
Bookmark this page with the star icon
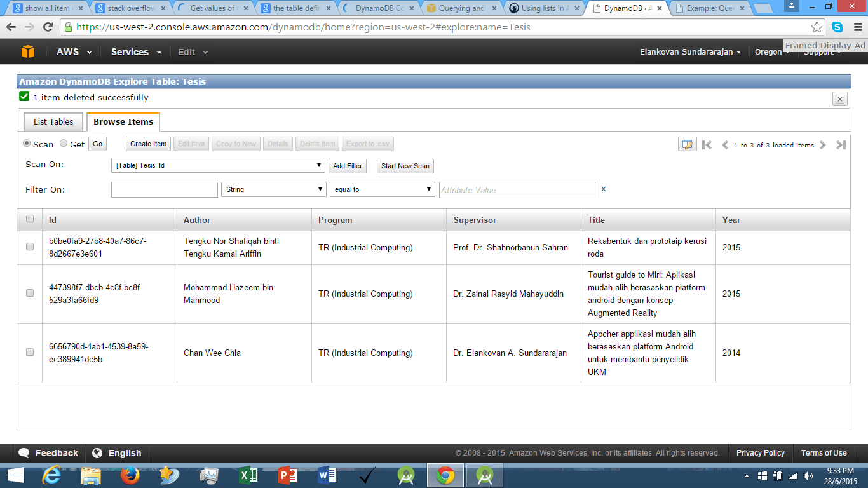817,27
